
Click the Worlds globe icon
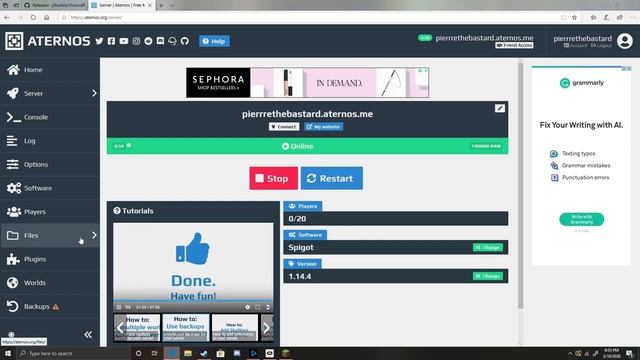(x=13, y=282)
